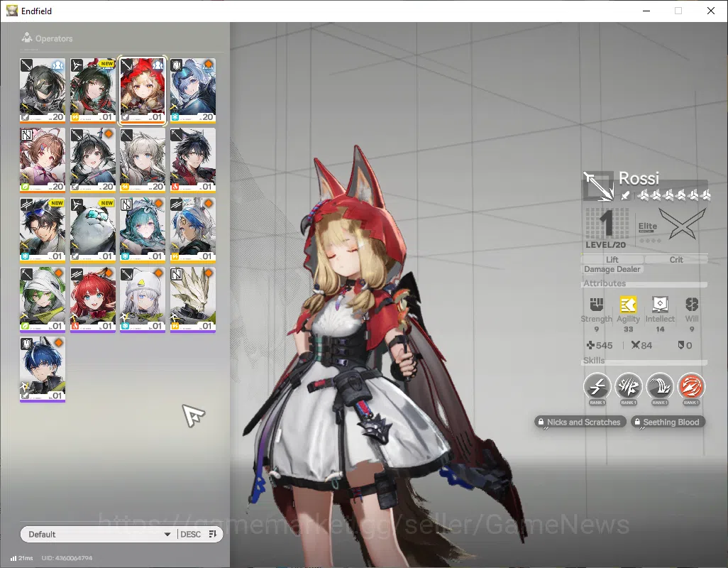Click the weapon type icon beside rarity stars
Viewport: 728px width, 568px height.
[x=625, y=195]
